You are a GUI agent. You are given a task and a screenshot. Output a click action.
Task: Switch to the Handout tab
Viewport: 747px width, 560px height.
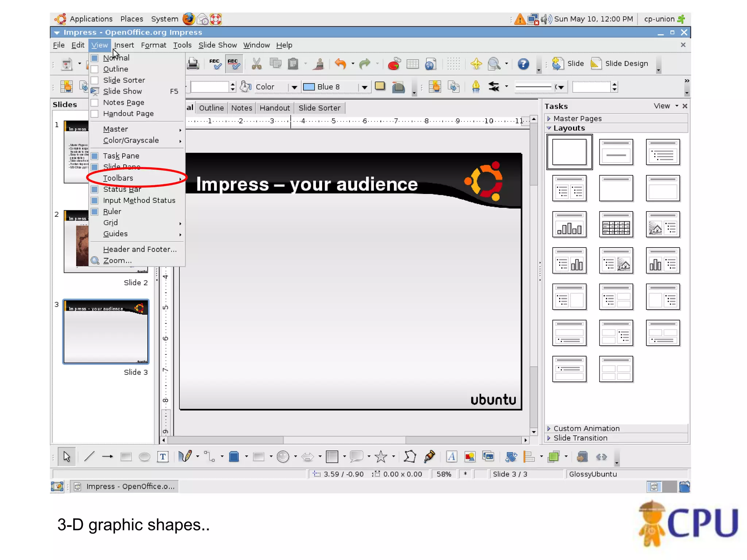[x=275, y=108]
